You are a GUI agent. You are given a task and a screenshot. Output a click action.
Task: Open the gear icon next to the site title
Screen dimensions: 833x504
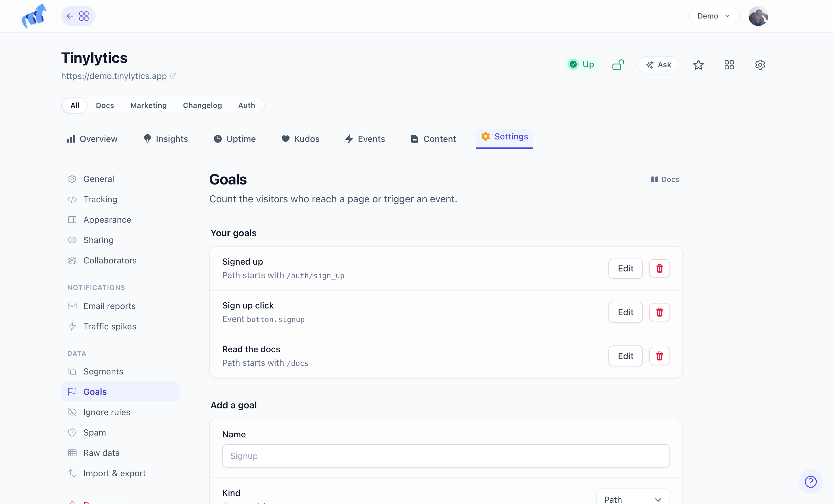tap(760, 64)
